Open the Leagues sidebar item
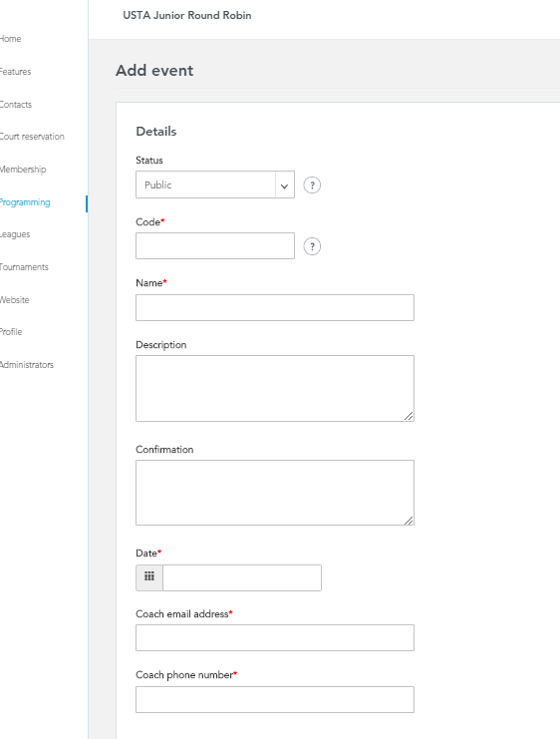The height and width of the screenshot is (739, 560). pos(15,234)
